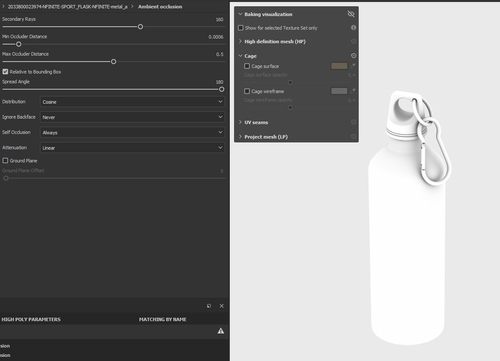Click Secondary Rays value 160
Image resolution: width=500 pixels, height=361 pixels.
219,19
